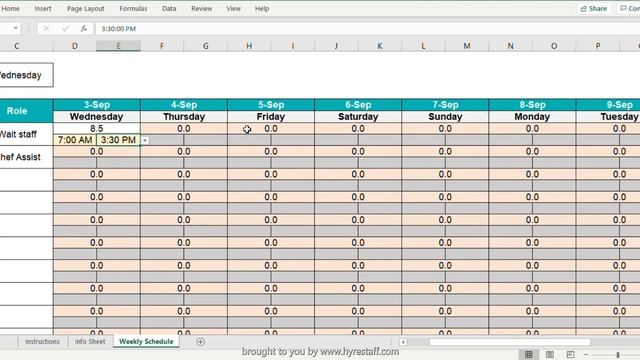Switch to the Weekly Schedule sheet tab
This screenshot has width=640, height=360.
tap(146, 342)
